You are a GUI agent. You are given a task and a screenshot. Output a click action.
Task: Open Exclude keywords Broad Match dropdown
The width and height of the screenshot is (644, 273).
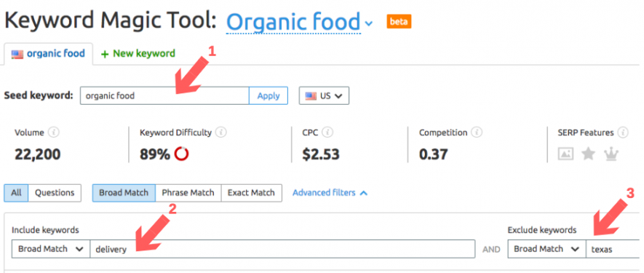[x=546, y=249]
